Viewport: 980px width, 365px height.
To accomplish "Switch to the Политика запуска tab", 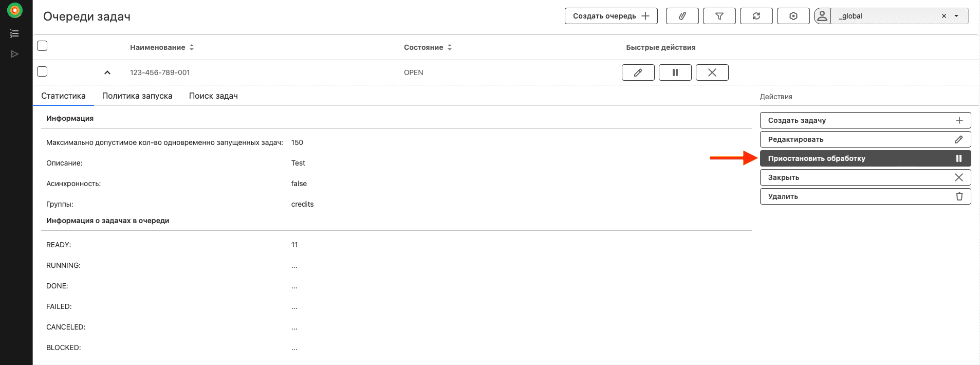I will (137, 96).
